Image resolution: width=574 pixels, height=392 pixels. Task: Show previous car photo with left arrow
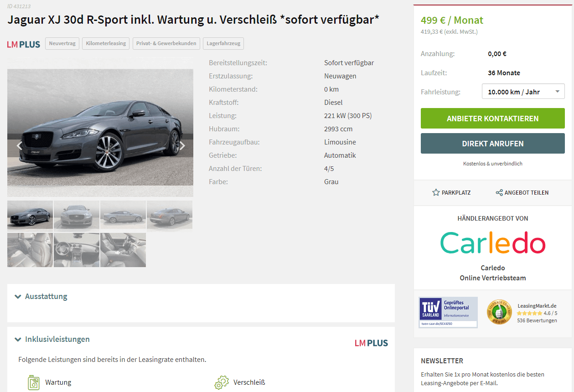19,146
